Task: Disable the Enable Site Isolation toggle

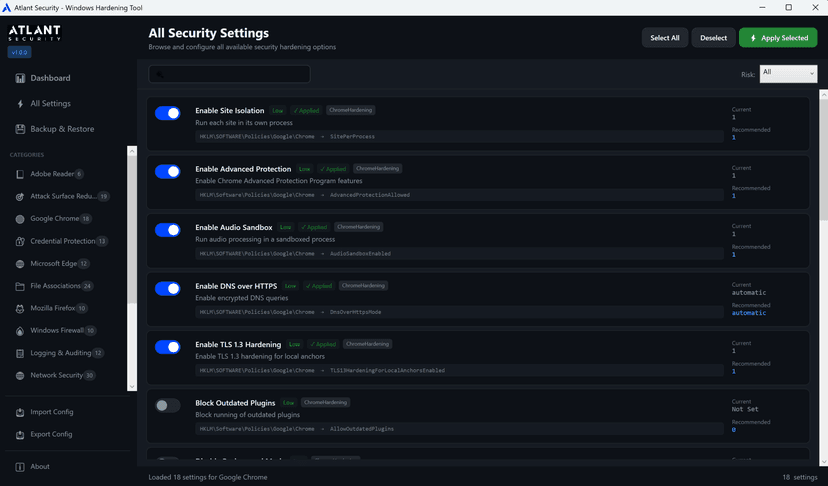Action: pos(167,113)
